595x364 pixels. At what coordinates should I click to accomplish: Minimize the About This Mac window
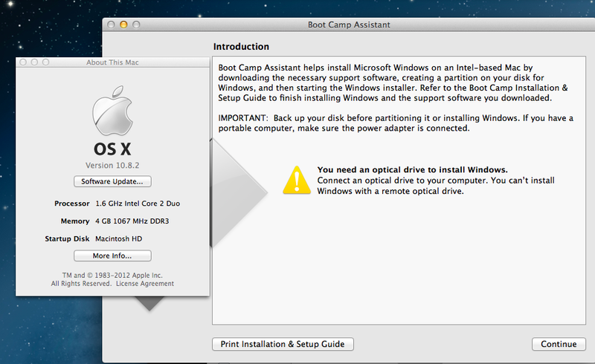[x=34, y=62]
